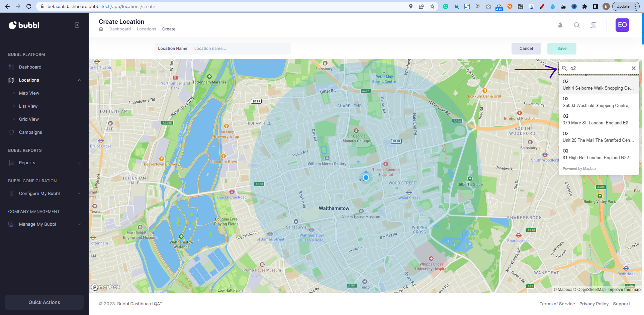Click the site location permission icon
644x315 pixels.
(411, 6)
